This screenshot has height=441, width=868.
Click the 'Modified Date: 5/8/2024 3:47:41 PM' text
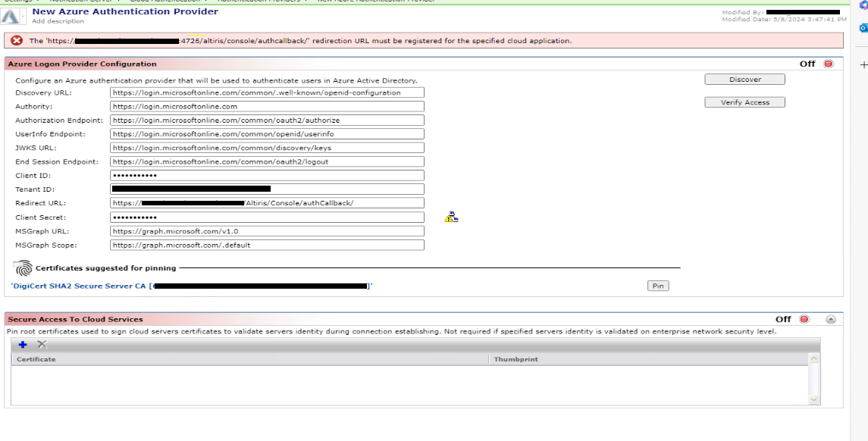point(784,20)
